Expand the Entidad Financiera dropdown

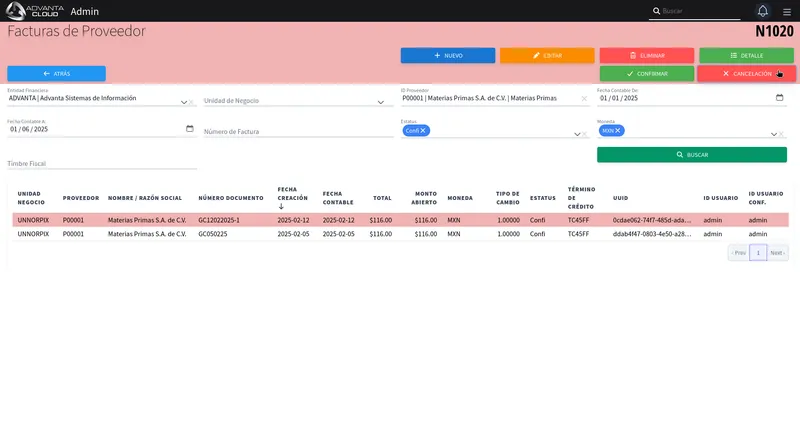tap(184, 102)
